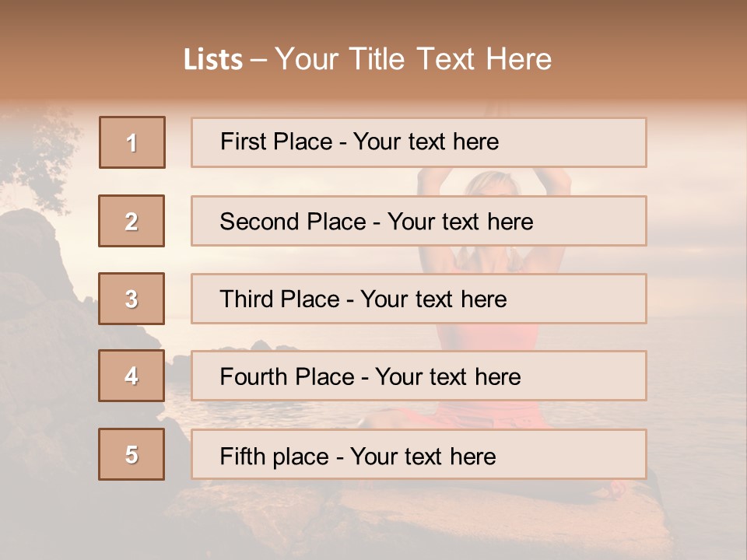Select the number 4 box
Image resolution: width=747 pixels, height=560 pixels.
coord(132,376)
